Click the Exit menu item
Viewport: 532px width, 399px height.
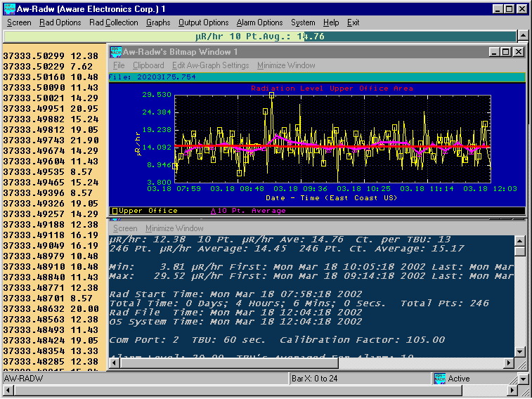(353, 22)
